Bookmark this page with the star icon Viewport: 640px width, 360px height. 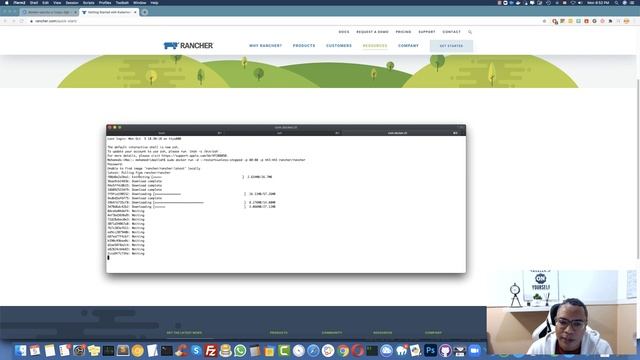544,21
